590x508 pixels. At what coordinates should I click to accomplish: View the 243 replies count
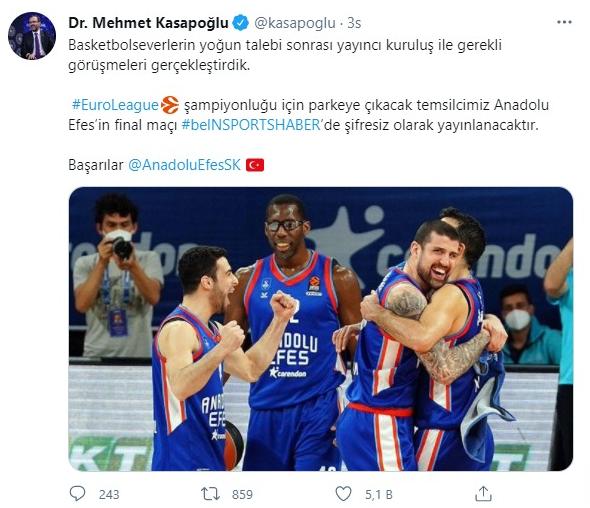[109, 494]
